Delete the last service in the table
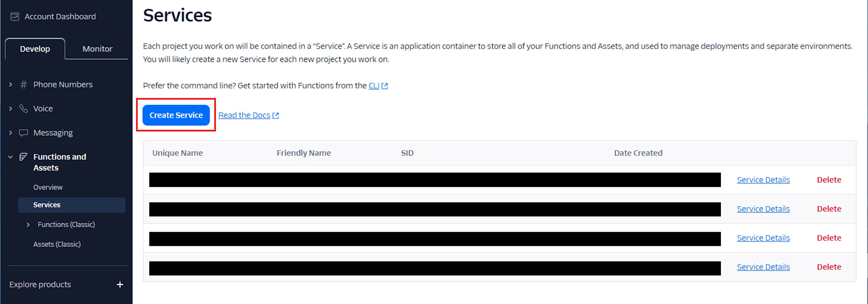 [x=829, y=267]
